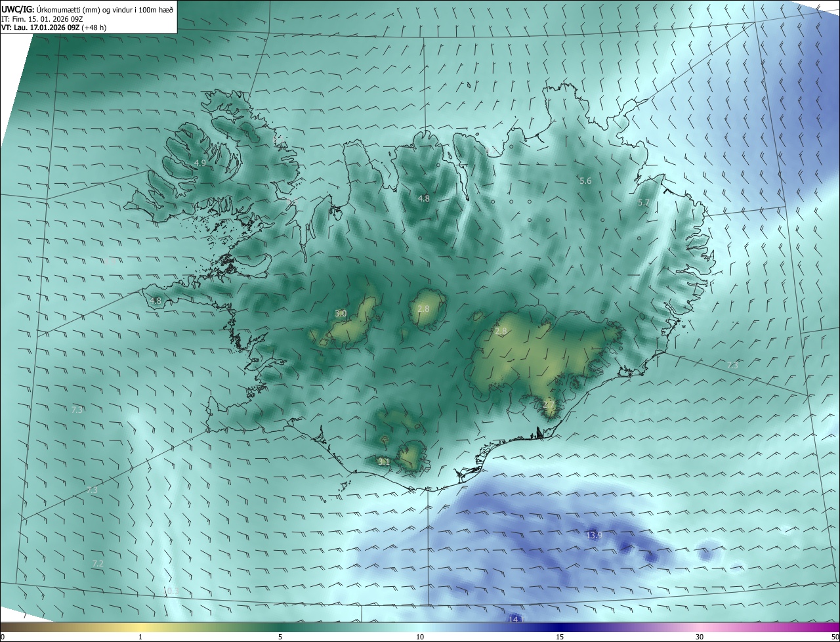Click the init time "IT: Fim. 15. 01. 2026 09Z"
Screen dimensions: 840x642
[43, 18]
